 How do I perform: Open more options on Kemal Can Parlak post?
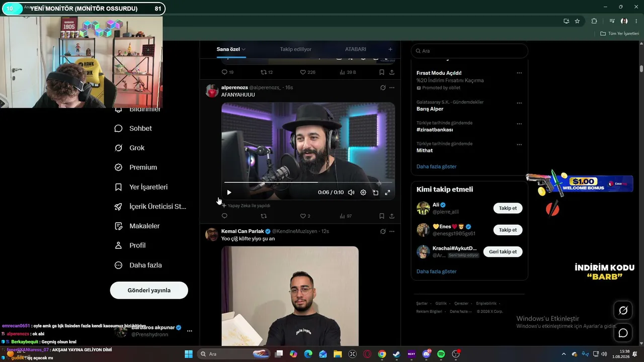pyautogui.click(x=392, y=231)
